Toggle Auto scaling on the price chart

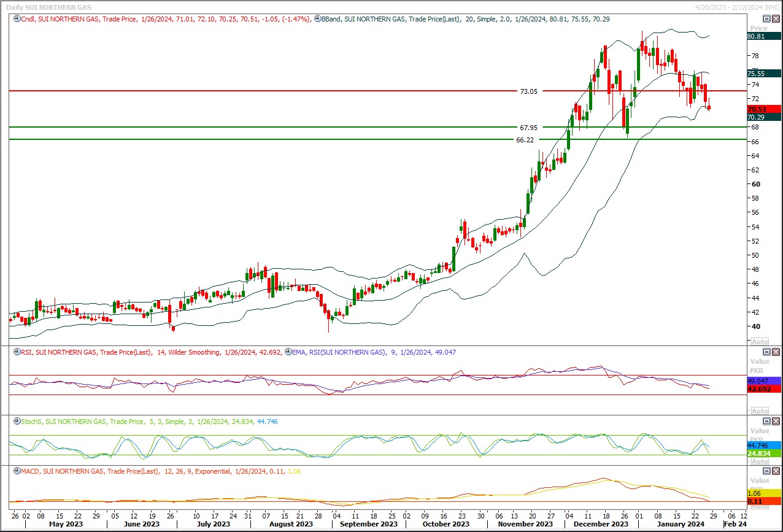click(x=760, y=342)
